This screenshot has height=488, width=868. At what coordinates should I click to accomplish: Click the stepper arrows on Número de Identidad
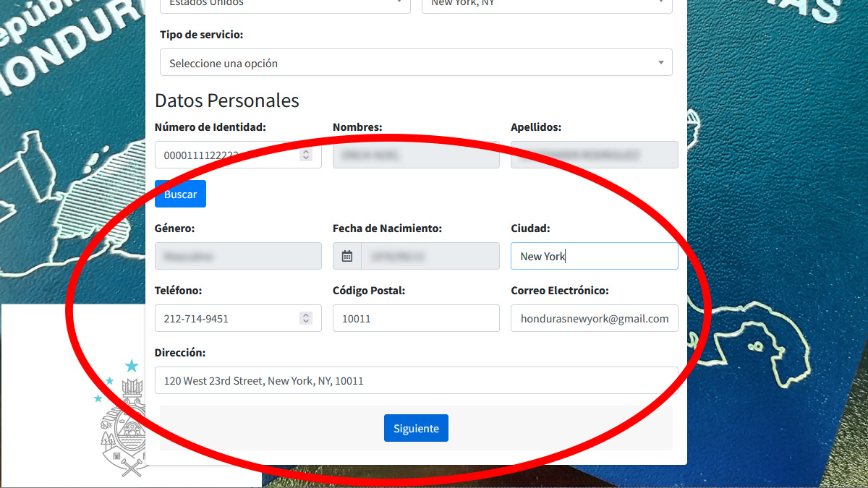coord(306,154)
